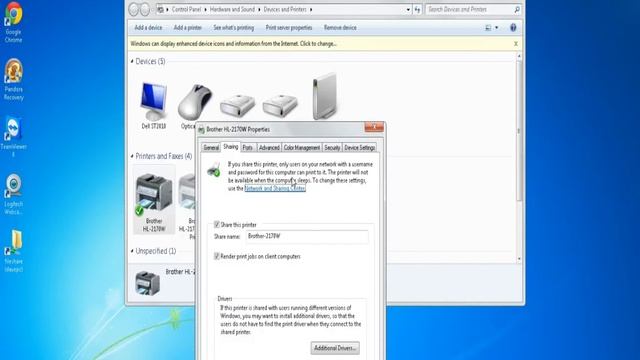This screenshot has width=640, height=360.
Task: Expand the arrow after Devices and Printers breadcrumb
Action: [311, 9]
